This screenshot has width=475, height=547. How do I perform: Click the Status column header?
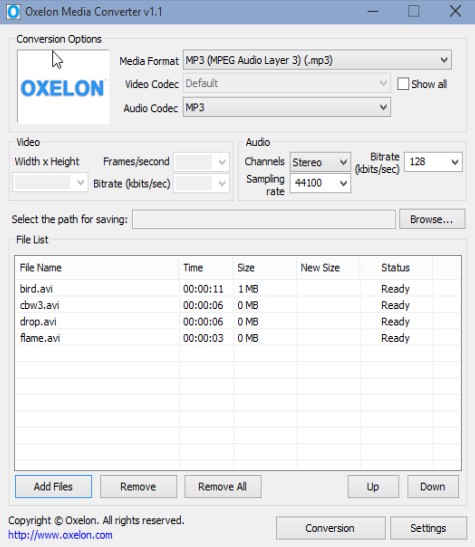(396, 268)
